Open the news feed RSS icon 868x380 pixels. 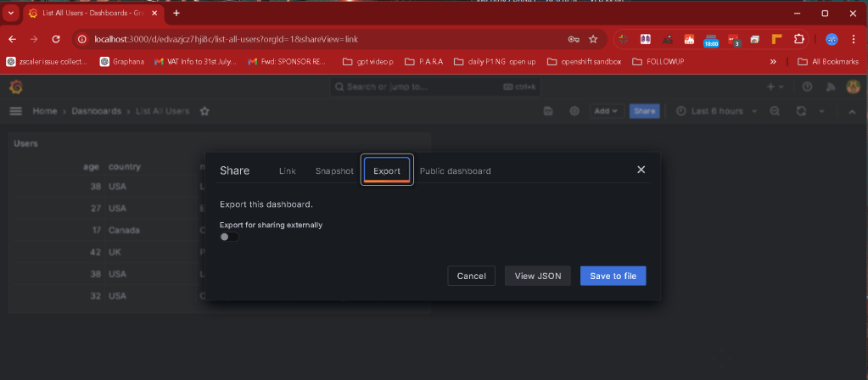tap(830, 87)
